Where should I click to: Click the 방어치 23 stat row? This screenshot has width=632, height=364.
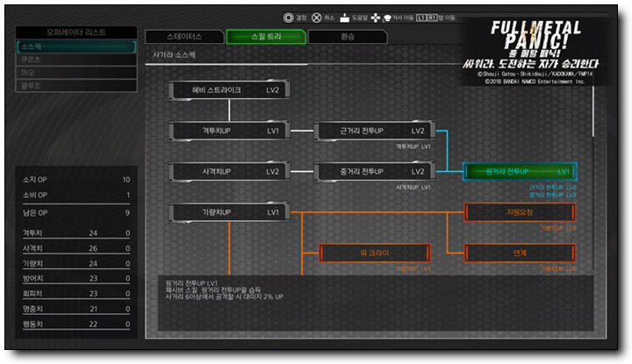click(x=76, y=278)
